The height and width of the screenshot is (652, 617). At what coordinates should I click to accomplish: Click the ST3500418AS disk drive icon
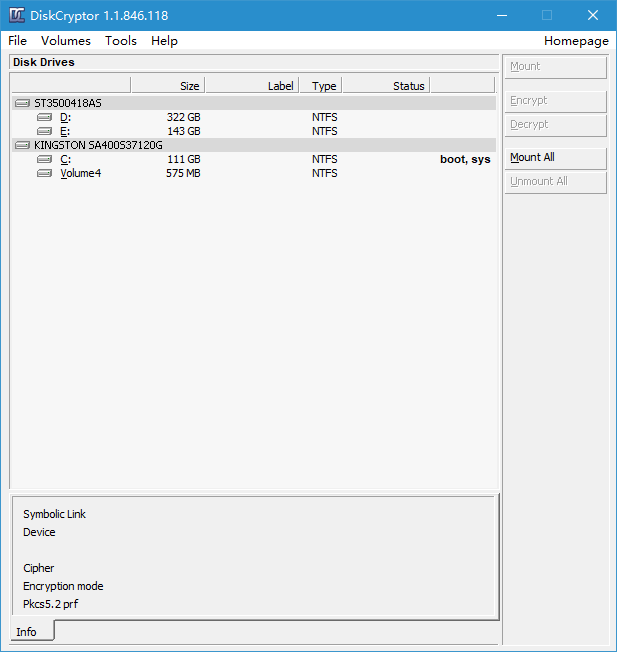click(23, 103)
